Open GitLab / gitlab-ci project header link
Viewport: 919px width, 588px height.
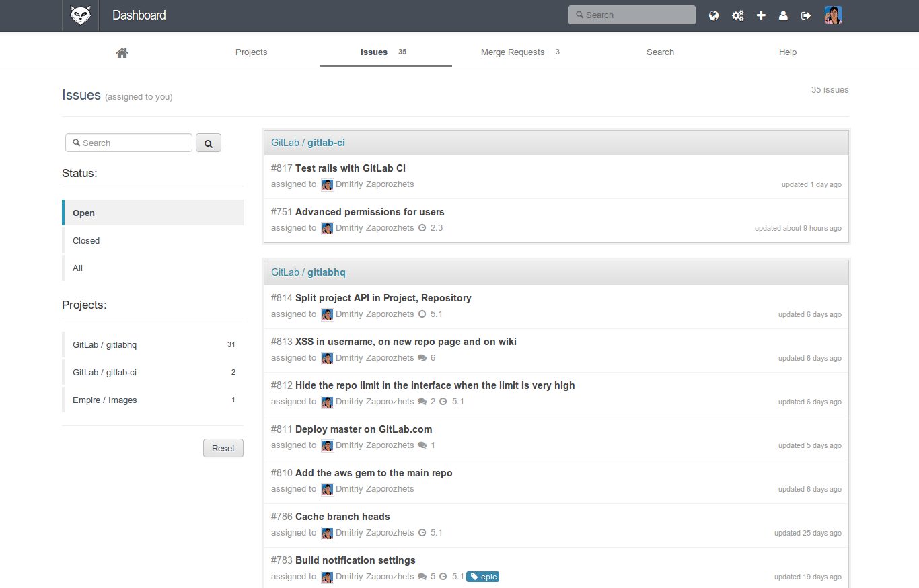click(308, 143)
